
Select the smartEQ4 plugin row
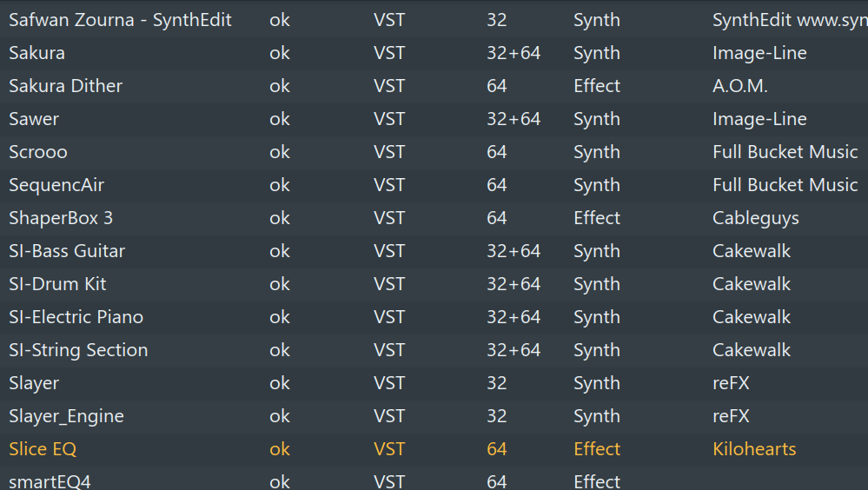click(x=50, y=481)
